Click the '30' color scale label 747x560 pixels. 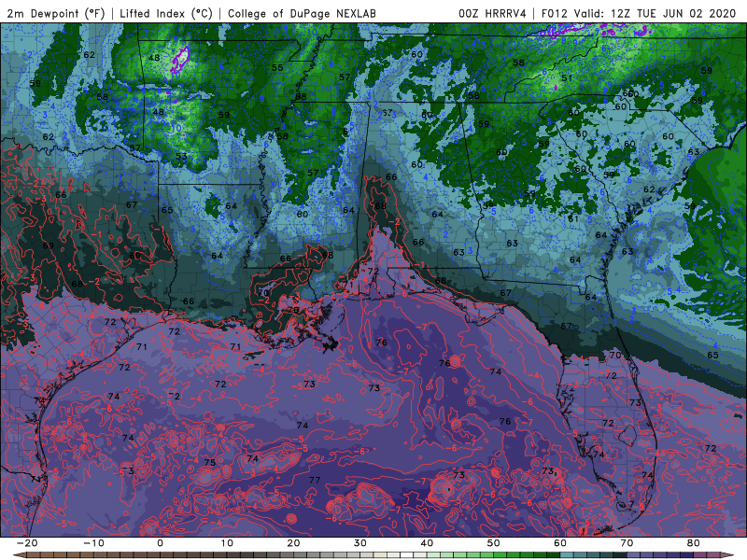tap(360, 543)
